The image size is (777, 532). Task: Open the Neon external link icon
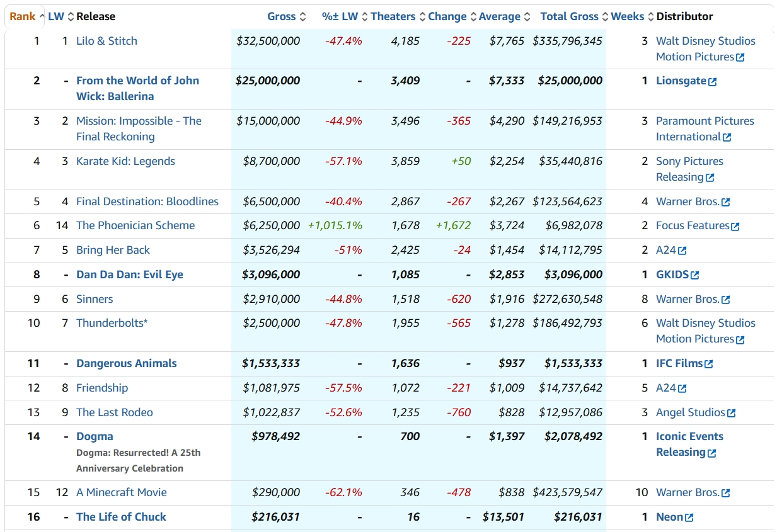689,518
